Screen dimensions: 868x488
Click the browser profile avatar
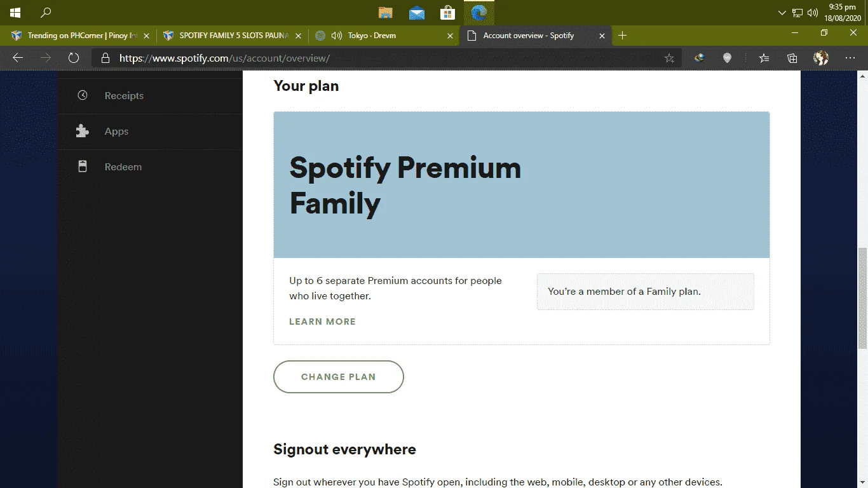pos(821,58)
